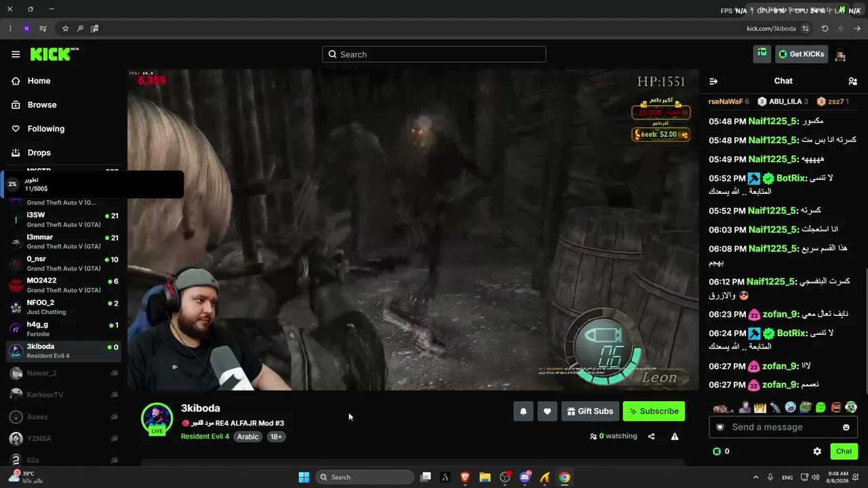Report the stream via warning icon
This screenshot has height=488, width=868.
(675, 436)
